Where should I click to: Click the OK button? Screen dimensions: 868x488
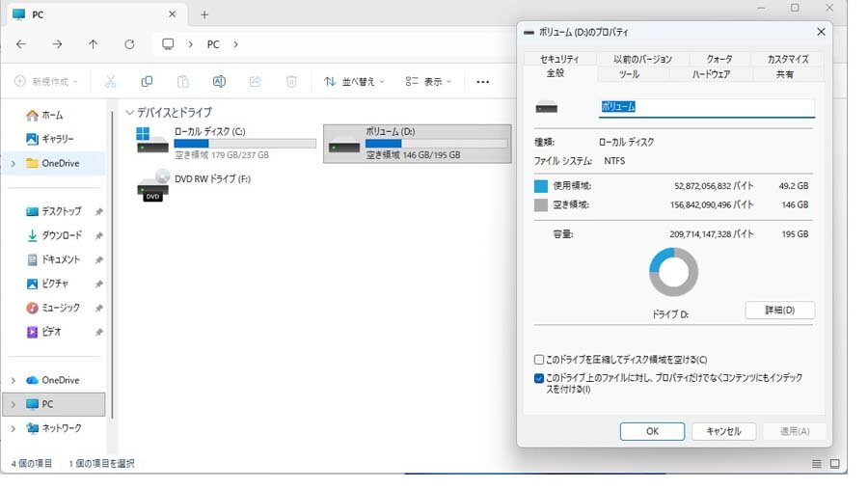coord(652,431)
